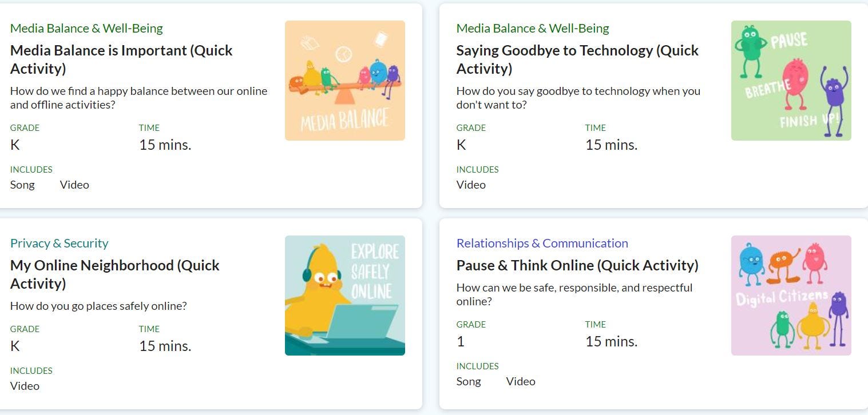Select Media Balance & Well-Being category above Media Balance is Important
Screen dimensions: 868x415
pos(86,28)
